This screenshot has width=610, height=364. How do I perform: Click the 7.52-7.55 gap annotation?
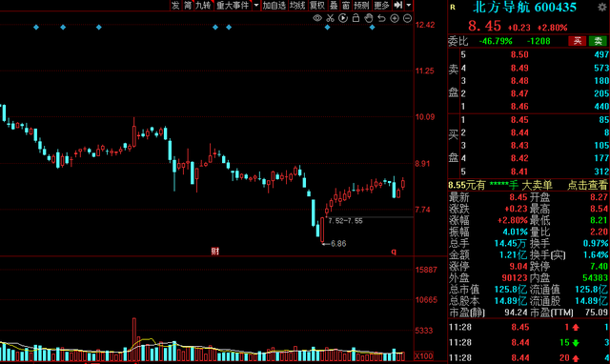(345, 221)
